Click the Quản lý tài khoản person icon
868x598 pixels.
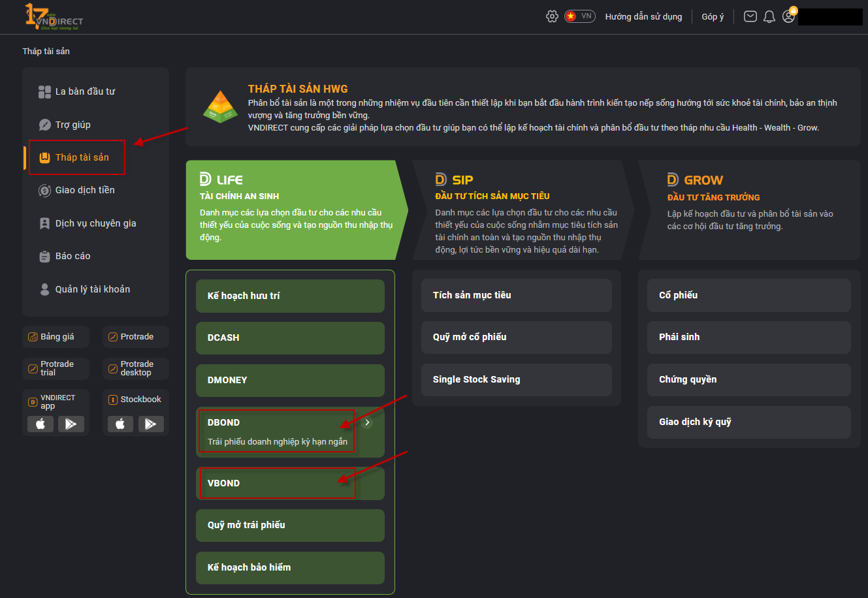click(x=44, y=289)
